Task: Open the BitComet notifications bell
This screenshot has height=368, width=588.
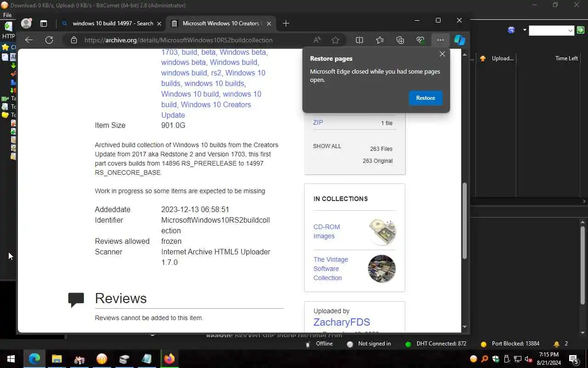Action: [x=556, y=344]
